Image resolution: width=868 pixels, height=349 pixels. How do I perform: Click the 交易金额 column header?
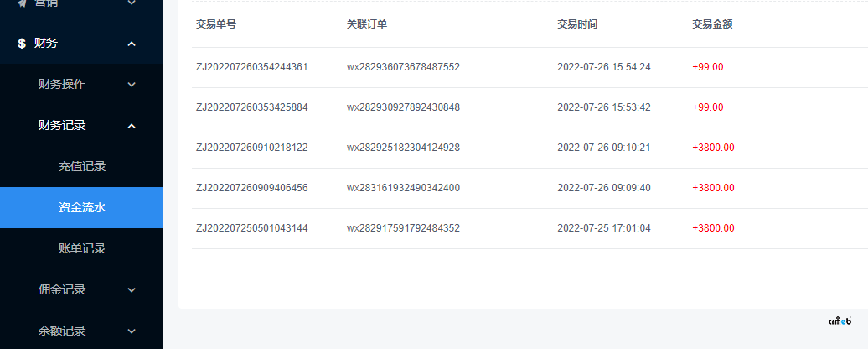(712, 24)
